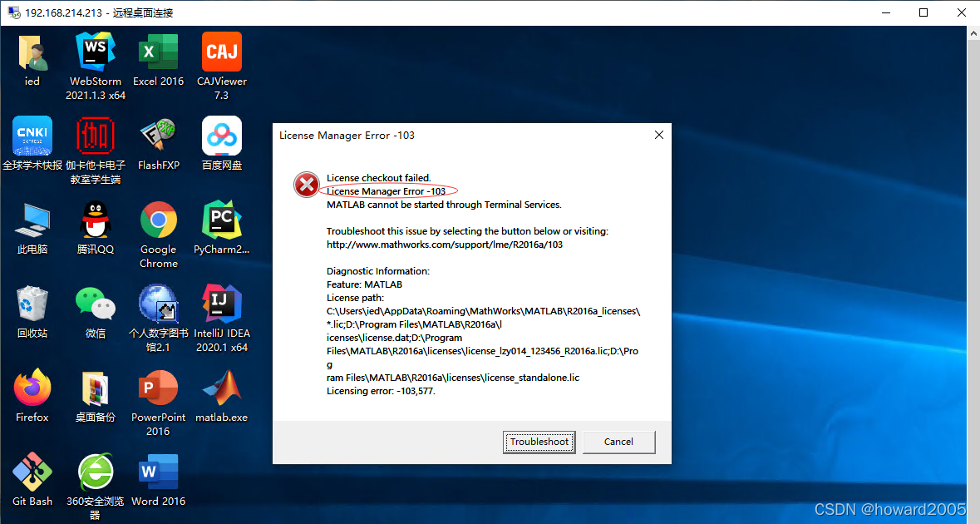Click Cancel in License Manager dialog
Viewport: 980px width, 524px height.
[618, 442]
